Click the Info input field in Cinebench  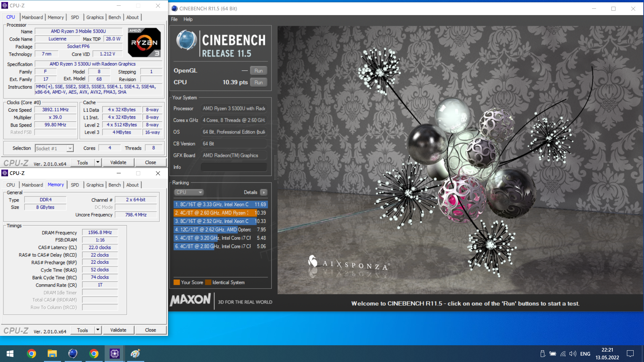point(234,167)
